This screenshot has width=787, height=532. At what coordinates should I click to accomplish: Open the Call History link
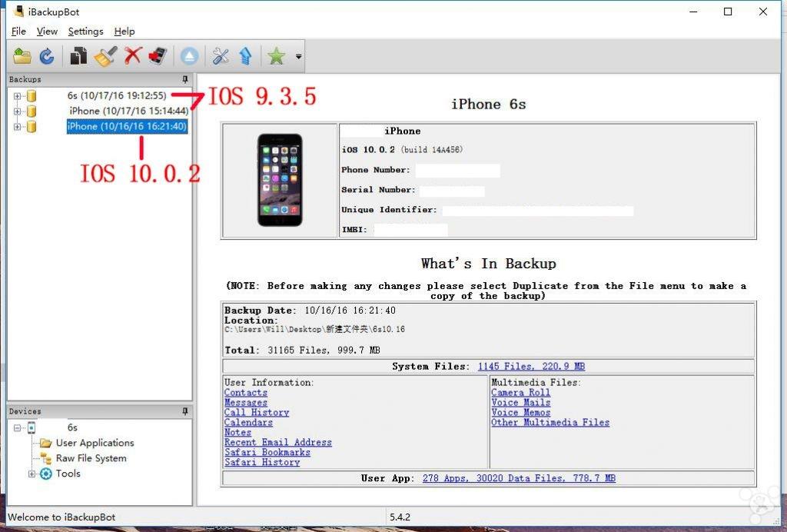click(x=257, y=413)
